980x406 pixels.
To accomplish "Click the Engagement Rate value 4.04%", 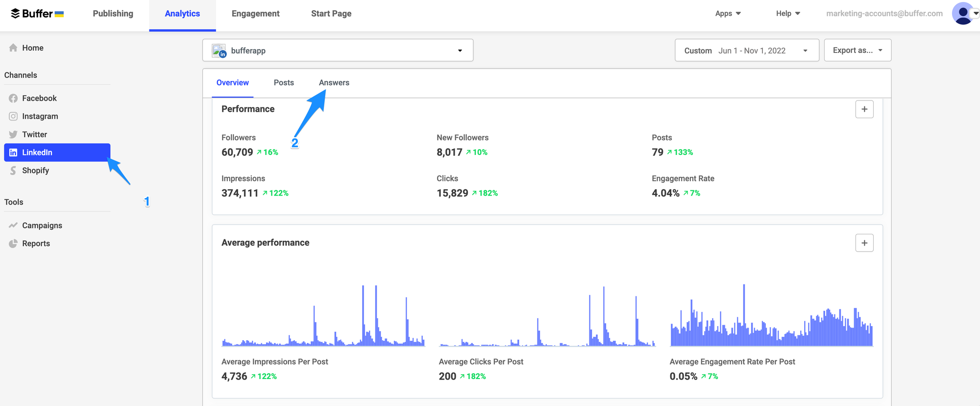I will [665, 193].
